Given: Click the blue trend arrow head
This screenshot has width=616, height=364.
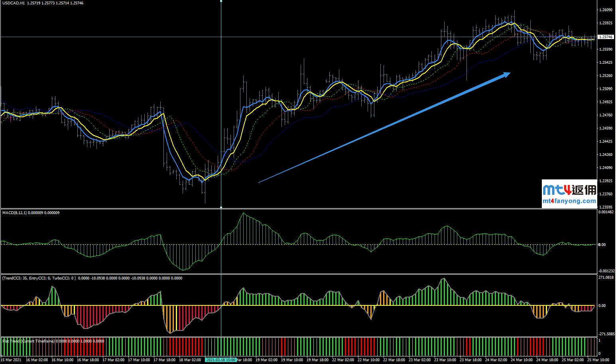Looking at the screenshot, I should [507, 74].
